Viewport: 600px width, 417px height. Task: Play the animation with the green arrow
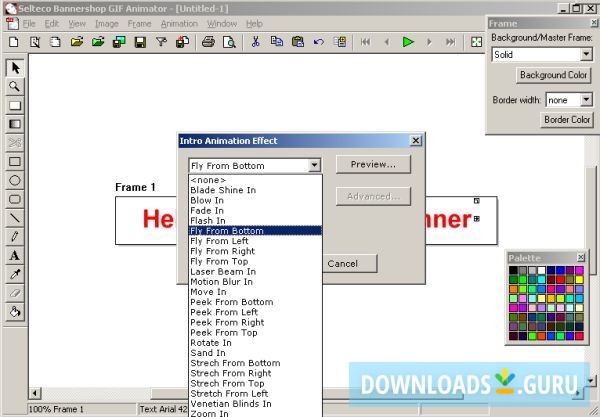(408, 42)
